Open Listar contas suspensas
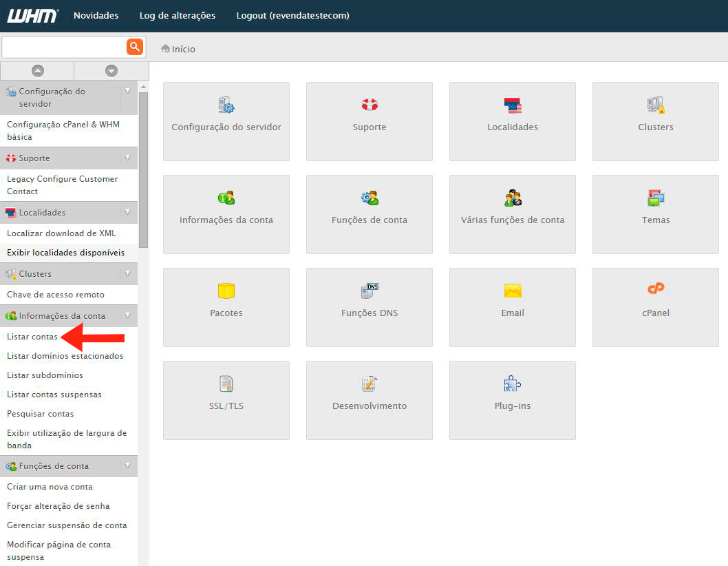This screenshot has height=566, width=728. 54,394
